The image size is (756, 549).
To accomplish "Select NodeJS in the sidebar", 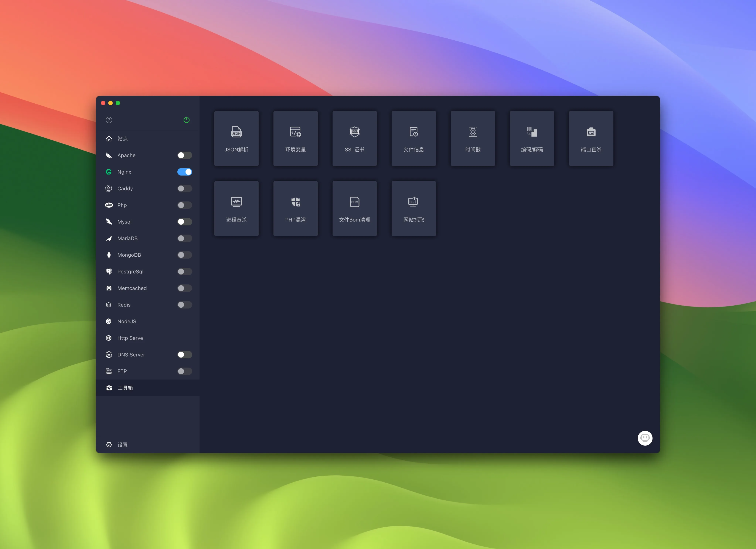I will pyautogui.click(x=127, y=321).
